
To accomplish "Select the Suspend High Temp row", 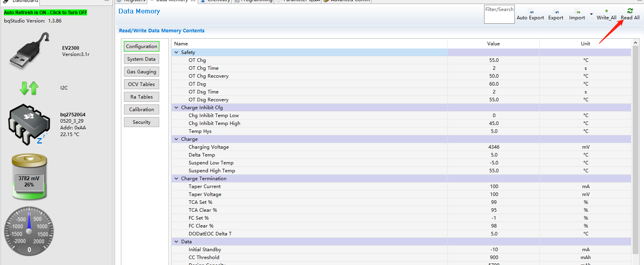I will (401, 171).
